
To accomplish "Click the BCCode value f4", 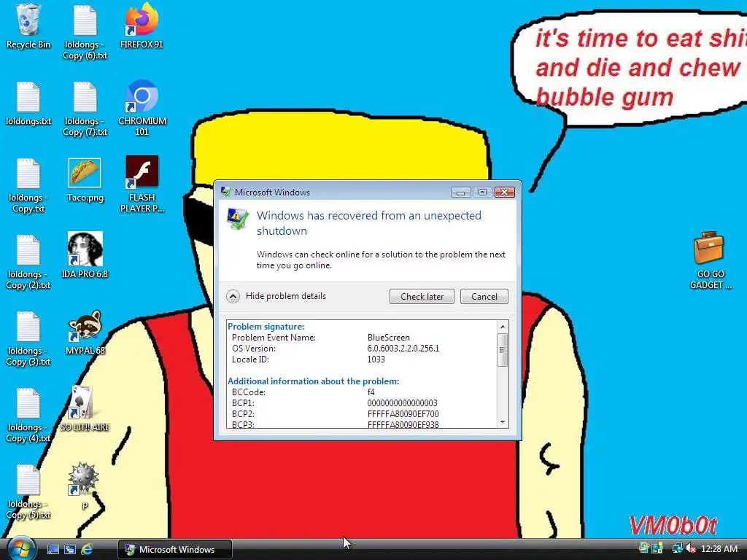I will 371,392.
